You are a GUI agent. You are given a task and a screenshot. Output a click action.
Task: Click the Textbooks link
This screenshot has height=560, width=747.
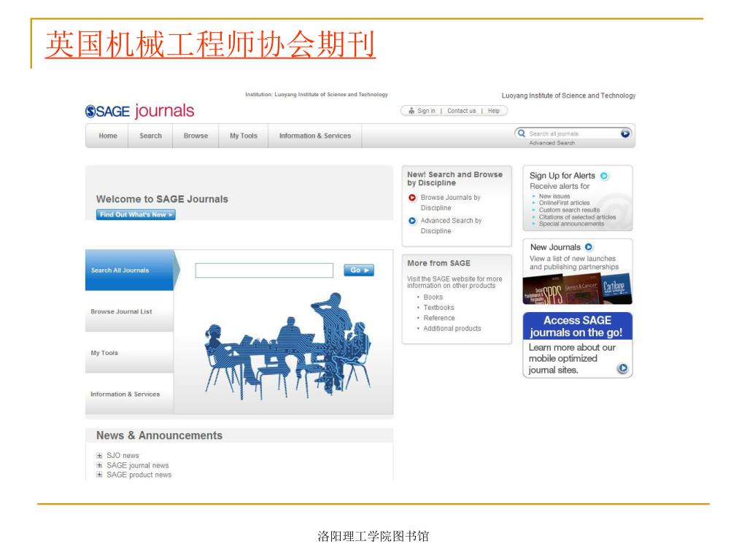pos(438,308)
